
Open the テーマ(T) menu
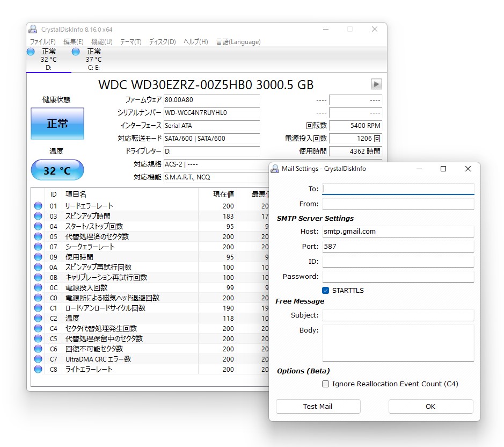click(x=131, y=41)
